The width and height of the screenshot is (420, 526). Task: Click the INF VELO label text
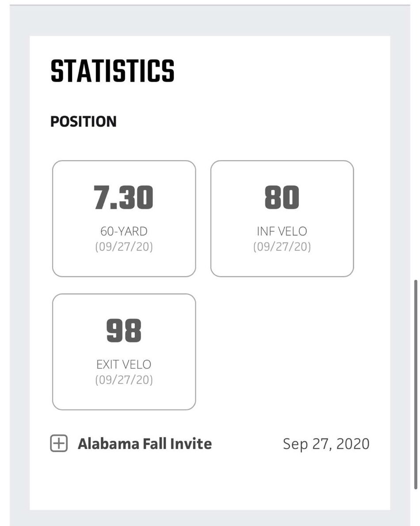coord(282,231)
